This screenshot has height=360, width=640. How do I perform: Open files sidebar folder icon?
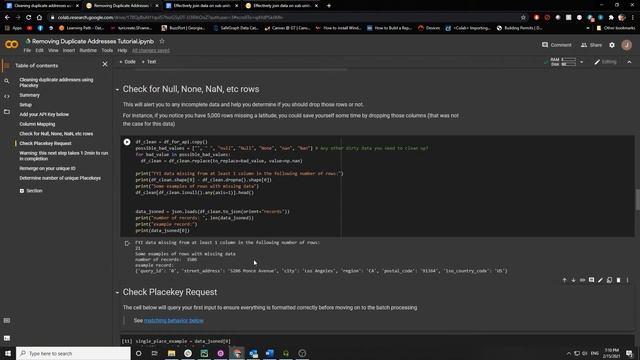coord(7,111)
